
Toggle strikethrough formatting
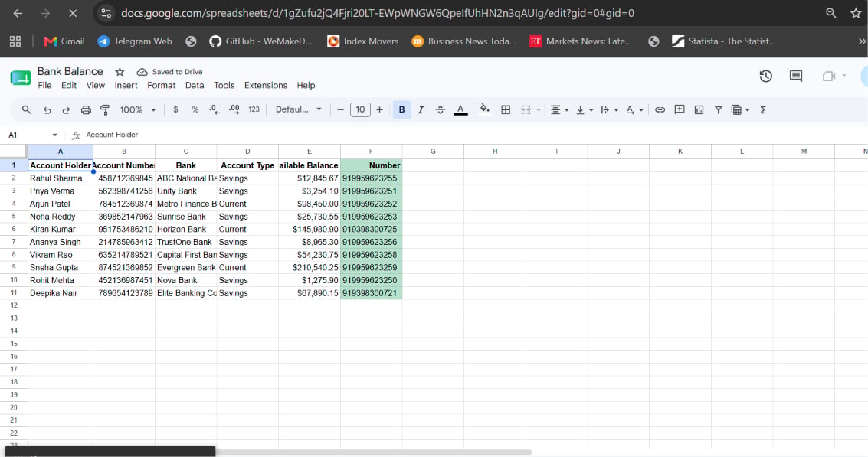pyautogui.click(x=440, y=109)
